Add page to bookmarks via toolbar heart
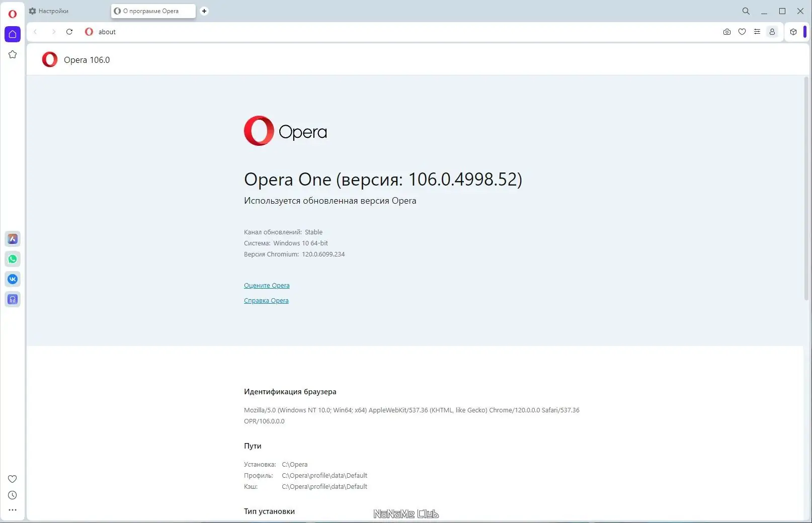The height and width of the screenshot is (523, 812). pos(742,32)
